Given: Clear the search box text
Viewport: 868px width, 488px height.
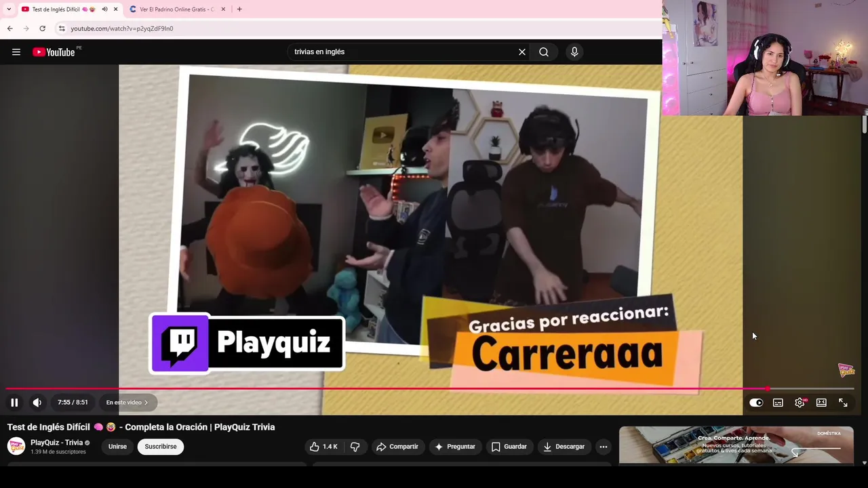Looking at the screenshot, I should [x=522, y=52].
